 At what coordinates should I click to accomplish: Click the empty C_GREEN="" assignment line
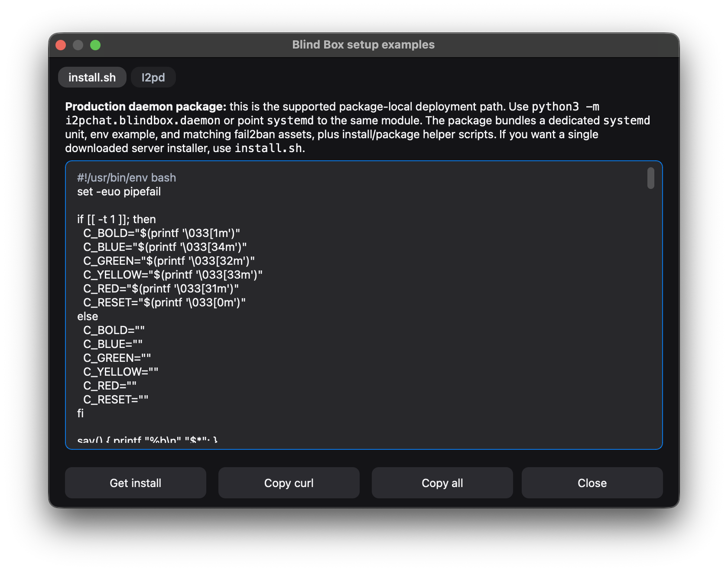coord(117,358)
